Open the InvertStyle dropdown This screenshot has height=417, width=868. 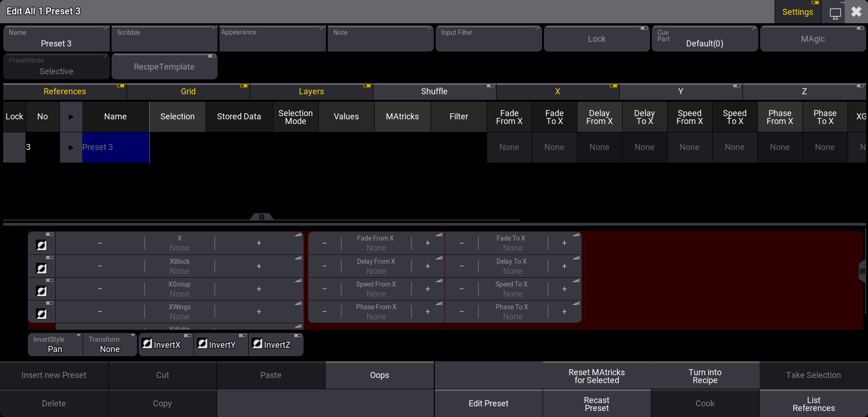click(x=55, y=345)
